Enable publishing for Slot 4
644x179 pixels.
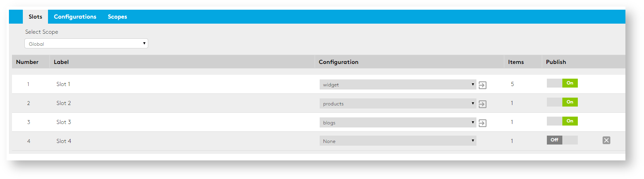(562, 140)
